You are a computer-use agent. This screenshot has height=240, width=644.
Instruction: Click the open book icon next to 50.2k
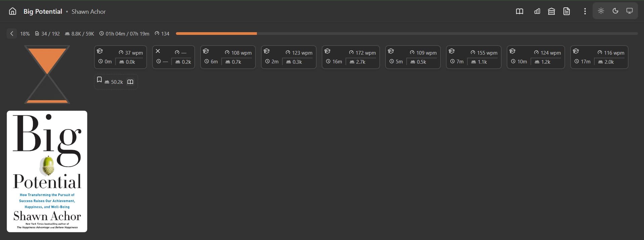point(130,82)
